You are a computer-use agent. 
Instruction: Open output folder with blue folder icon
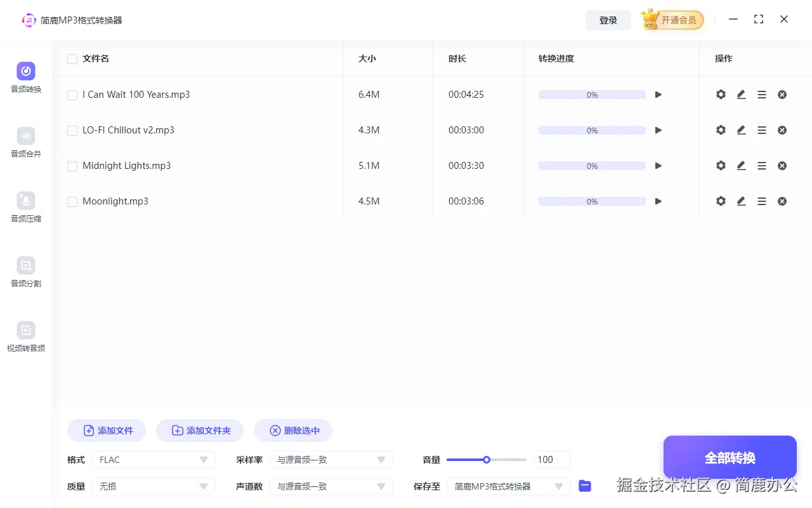[585, 486]
